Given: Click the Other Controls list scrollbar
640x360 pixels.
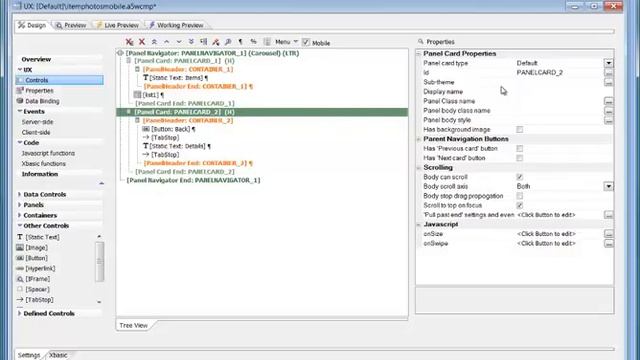Looking at the screenshot, I should pos(99,261).
